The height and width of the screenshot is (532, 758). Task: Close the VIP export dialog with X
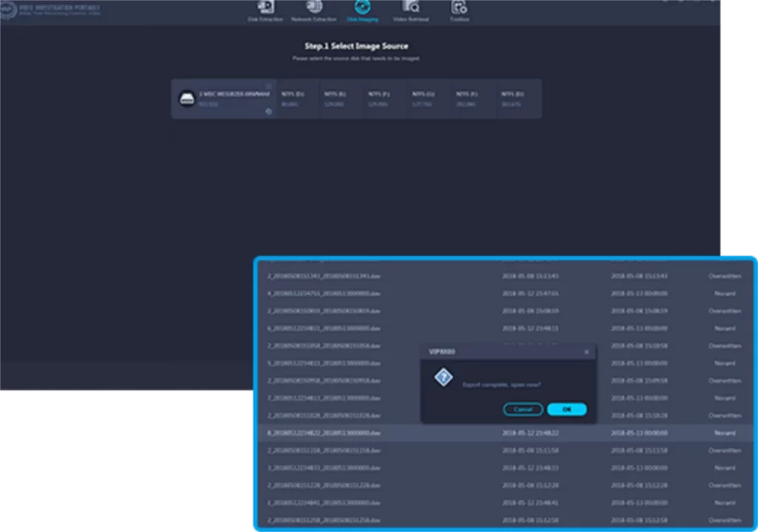(586, 351)
